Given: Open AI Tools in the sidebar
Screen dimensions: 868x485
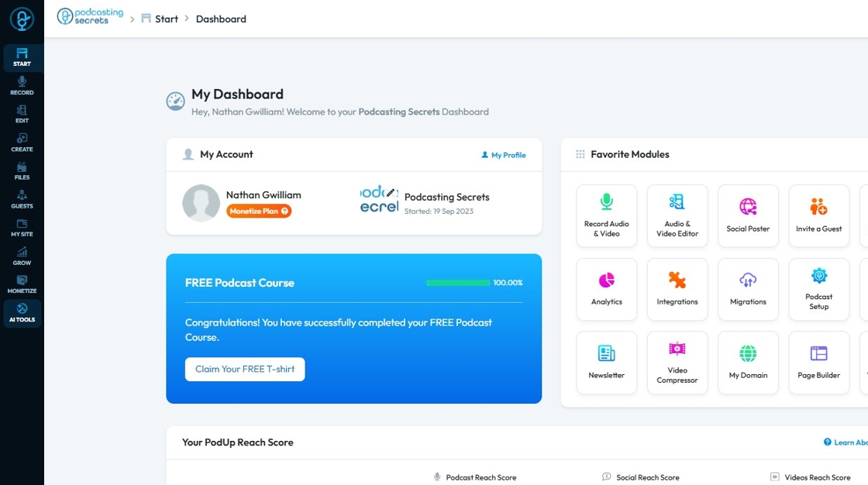Looking at the screenshot, I should pyautogui.click(x=22, y=313).
